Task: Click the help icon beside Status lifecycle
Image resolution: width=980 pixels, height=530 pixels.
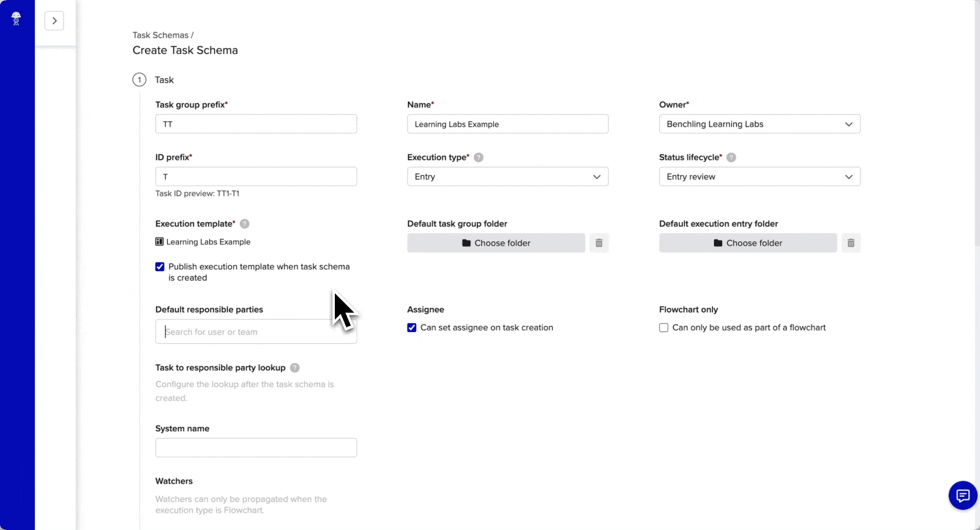Action: click(x=731, y=158)
